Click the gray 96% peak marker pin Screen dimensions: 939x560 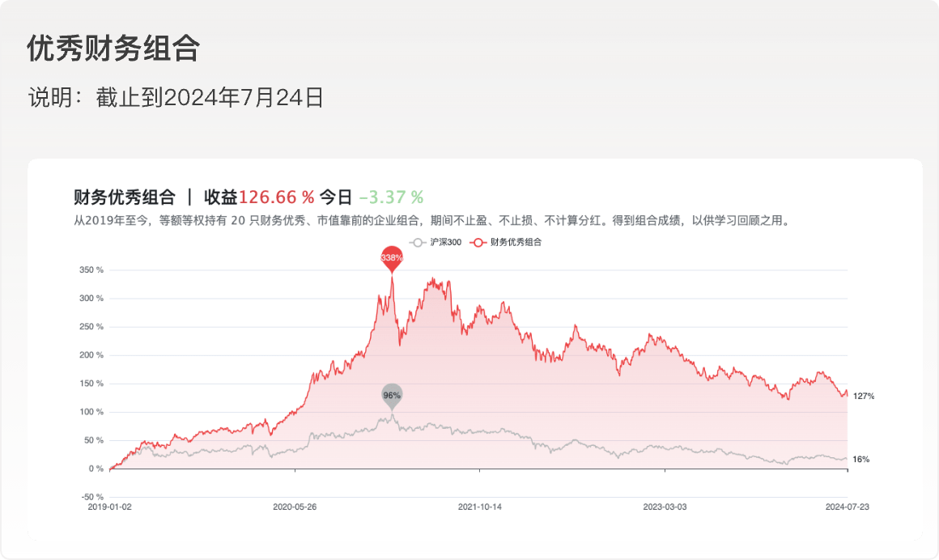[x=392, y=395]
